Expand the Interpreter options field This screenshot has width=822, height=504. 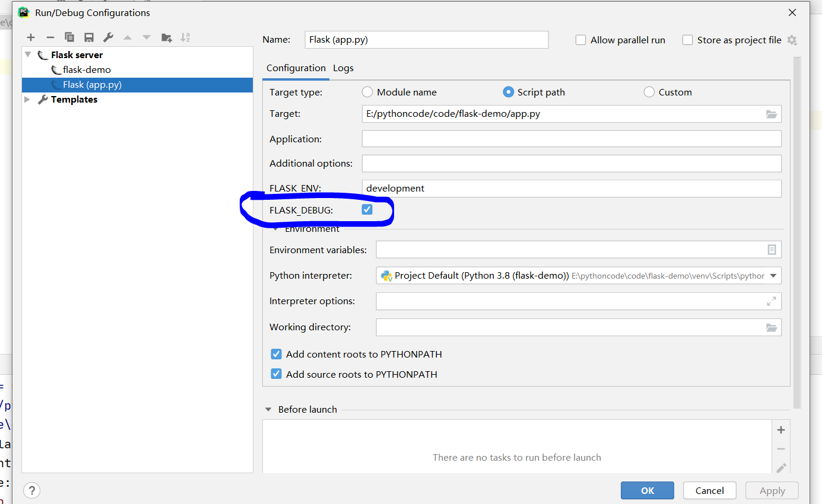click(772, 301)
